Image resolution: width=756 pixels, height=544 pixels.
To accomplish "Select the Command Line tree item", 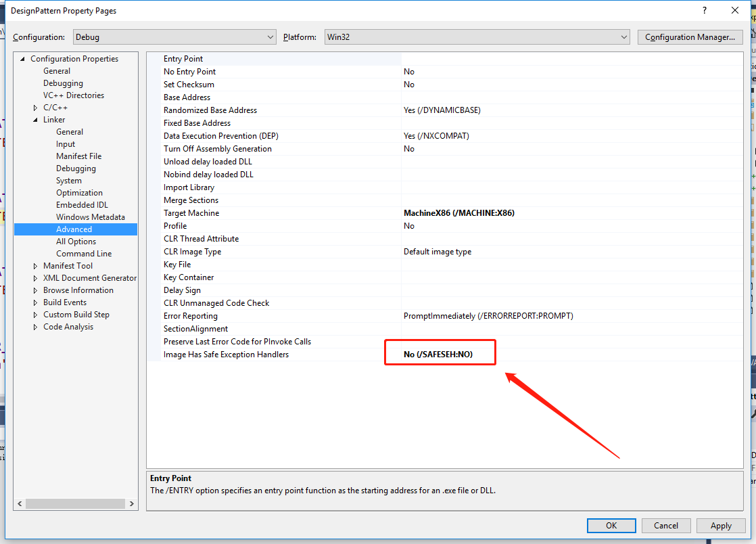I will coord(84,253).
